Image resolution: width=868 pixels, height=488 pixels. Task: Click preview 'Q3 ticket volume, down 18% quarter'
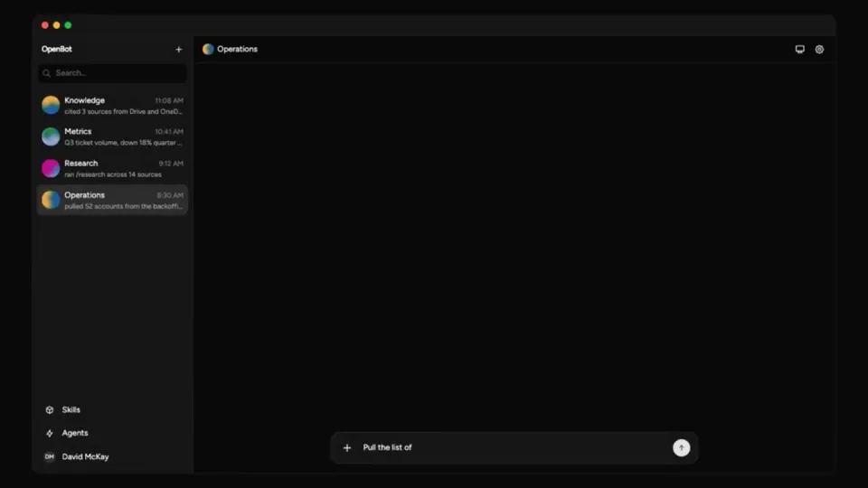pyautogui.click(x=124, y=143)
